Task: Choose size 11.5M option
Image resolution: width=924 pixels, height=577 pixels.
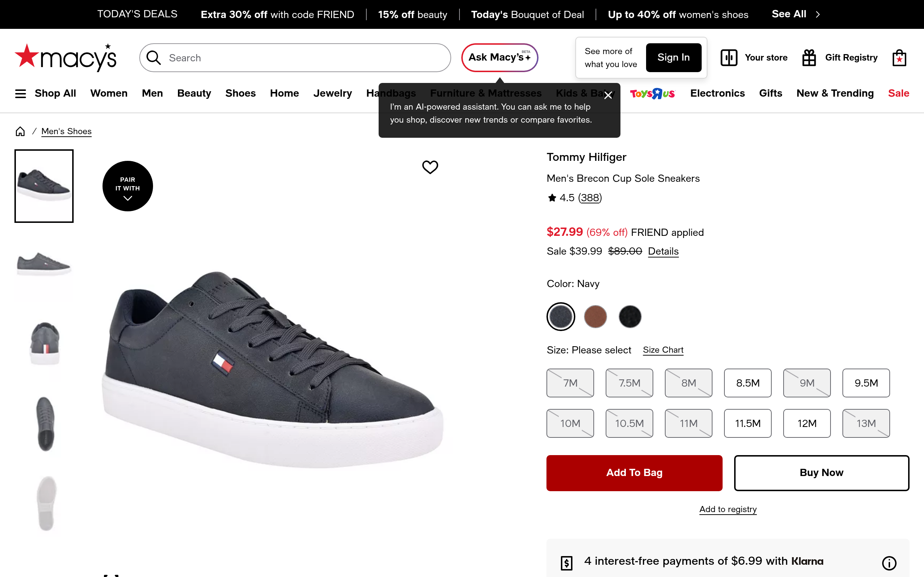Action: point(748,423)
